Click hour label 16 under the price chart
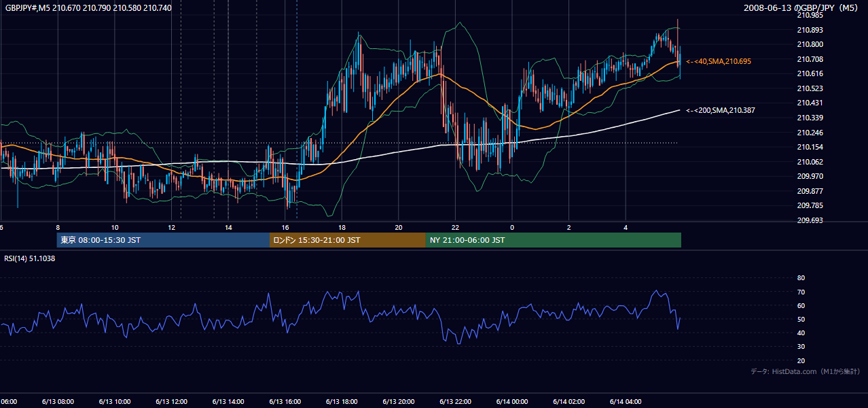Viewport: 868px width, 408px height. click(x=285, y=227)
